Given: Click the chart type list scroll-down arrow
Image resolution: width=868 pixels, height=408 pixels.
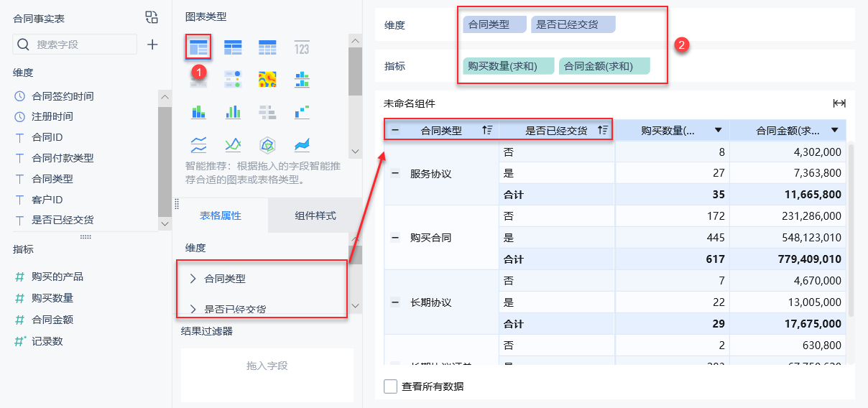Looking at the screenshot, I should pyautogui.click(x=355, y=152).
